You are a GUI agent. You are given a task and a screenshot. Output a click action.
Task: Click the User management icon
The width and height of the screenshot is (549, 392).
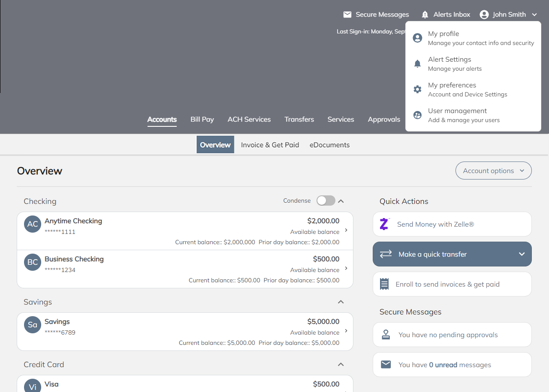point(417,115)
